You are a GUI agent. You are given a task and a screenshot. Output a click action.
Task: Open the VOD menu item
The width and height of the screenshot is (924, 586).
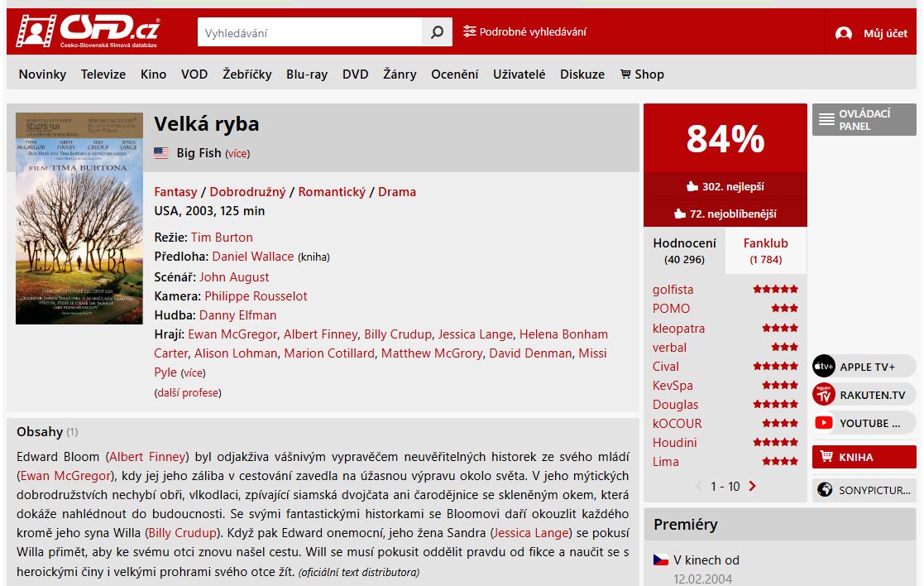pyautogui.click(x=194, y=74)
